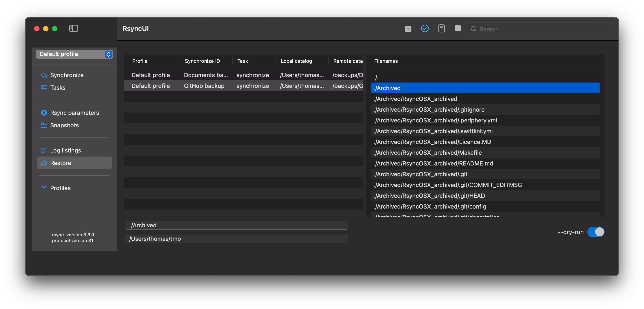Open the Default profile dropdown
The height and width of the screenshot is (309, 644).
point(74,54)
